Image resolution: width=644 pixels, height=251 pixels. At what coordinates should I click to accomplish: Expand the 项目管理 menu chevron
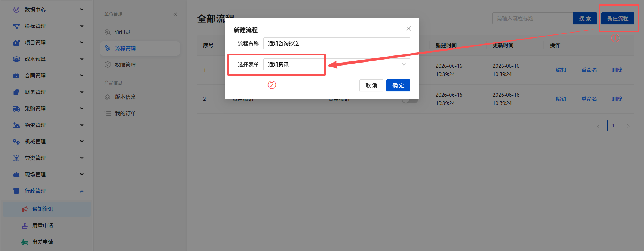coord(82,43)
